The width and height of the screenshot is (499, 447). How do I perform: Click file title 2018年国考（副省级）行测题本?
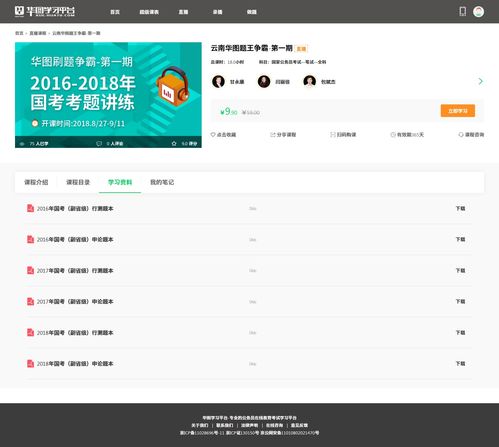click(x=75, y=332)
